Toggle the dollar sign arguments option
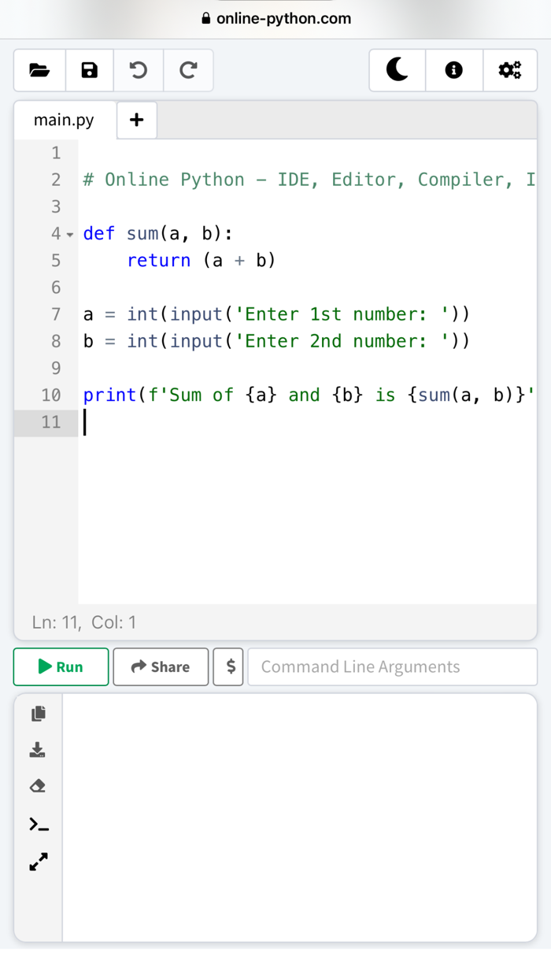 coord(228,666)
